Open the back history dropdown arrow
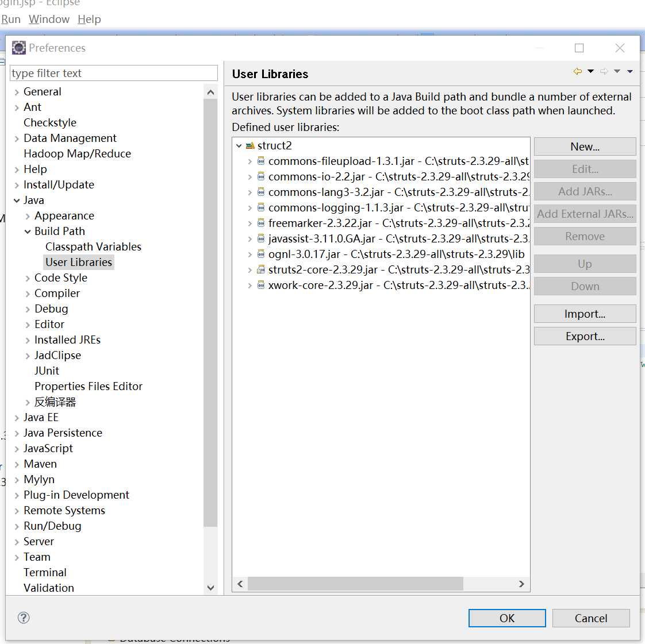Image resolution: width=645 pixels, height=644 pixels. click(590, 71)
